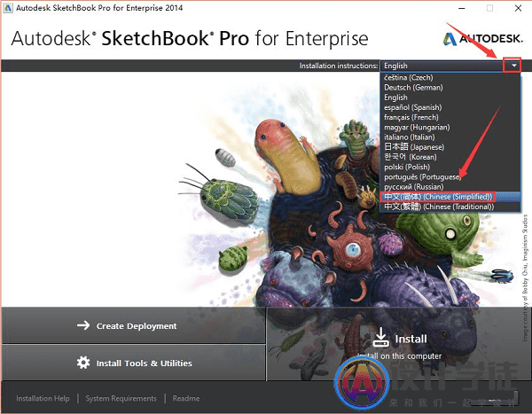
Task: Open the Readme link
Action: 186,398
